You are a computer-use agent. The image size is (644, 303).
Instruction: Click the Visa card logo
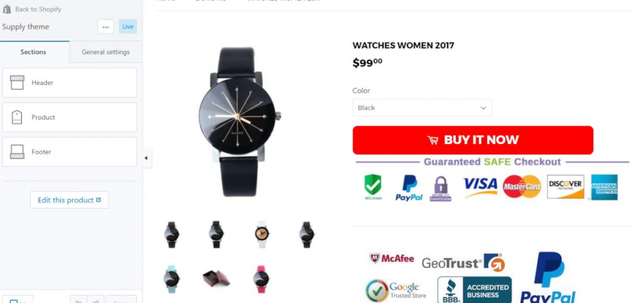[x=480, y=187]
